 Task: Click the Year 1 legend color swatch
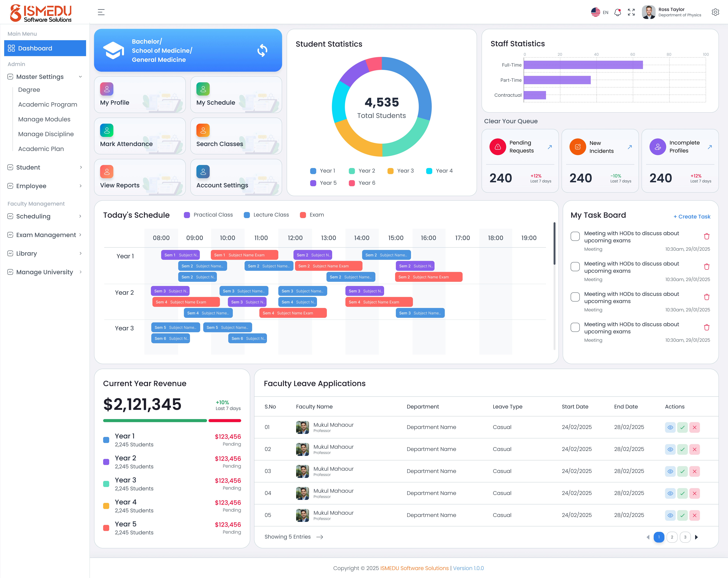[313, 171]
